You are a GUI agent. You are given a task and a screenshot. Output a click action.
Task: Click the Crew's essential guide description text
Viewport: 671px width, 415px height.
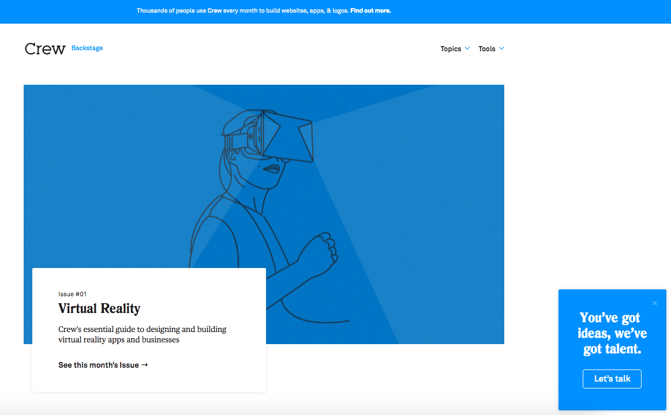[x=142, y=334]
